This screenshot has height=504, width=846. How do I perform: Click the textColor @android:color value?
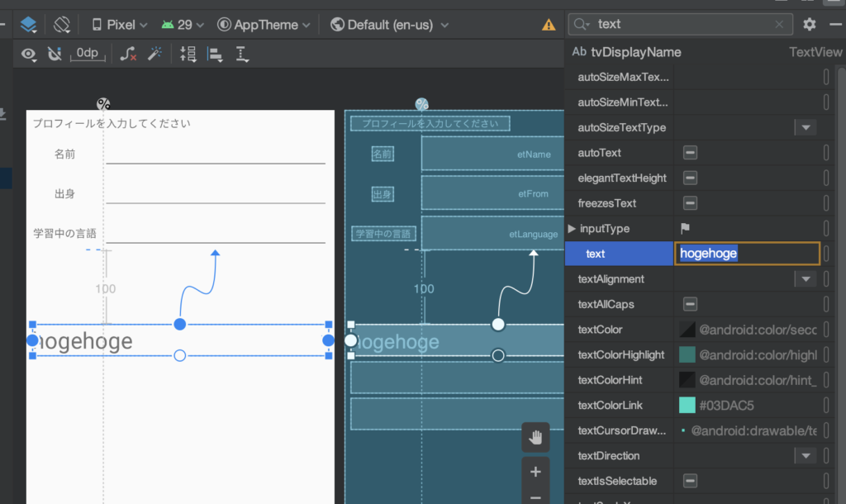(758, 330)
